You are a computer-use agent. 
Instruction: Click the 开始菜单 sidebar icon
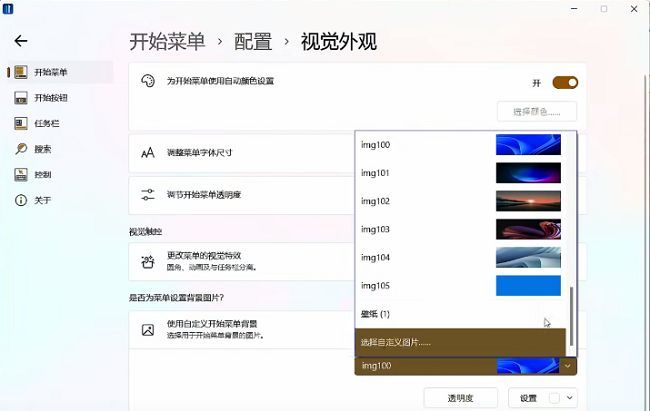pyautogui.click(x=21, y=72)
